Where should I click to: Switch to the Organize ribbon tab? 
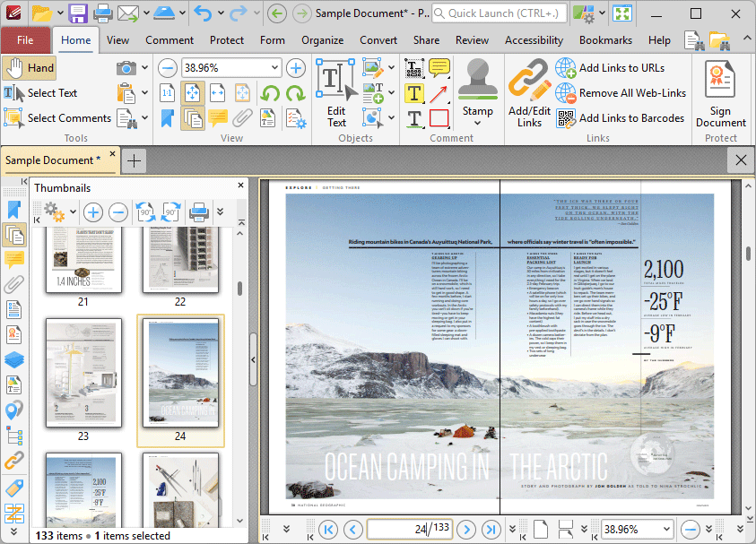[322, 40]
